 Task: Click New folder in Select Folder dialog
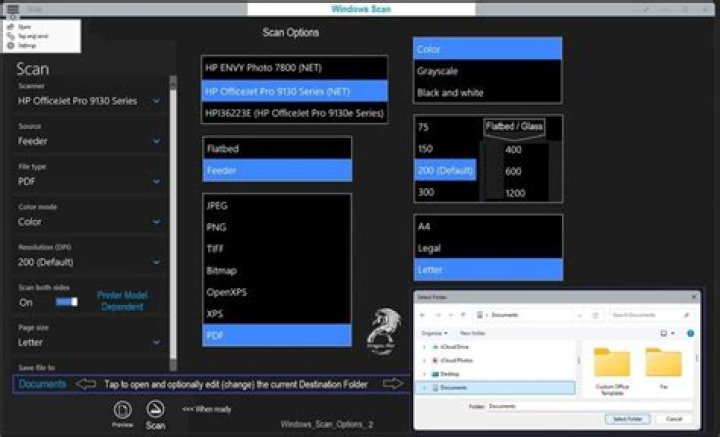(x=472, y=333)
